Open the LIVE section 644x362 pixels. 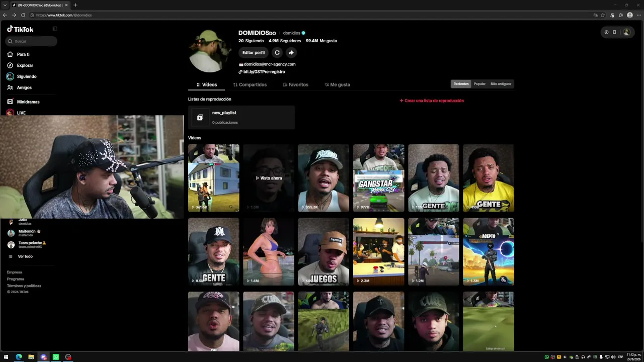click(x=16, y=113)
